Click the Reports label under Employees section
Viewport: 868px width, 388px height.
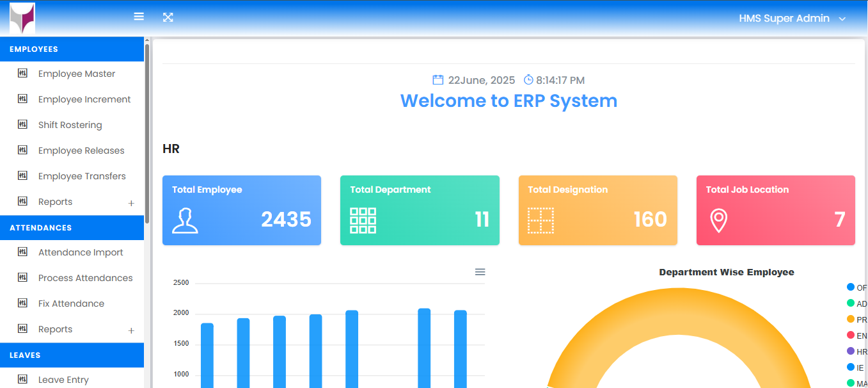pyautogui.click(x=56, y=202)
